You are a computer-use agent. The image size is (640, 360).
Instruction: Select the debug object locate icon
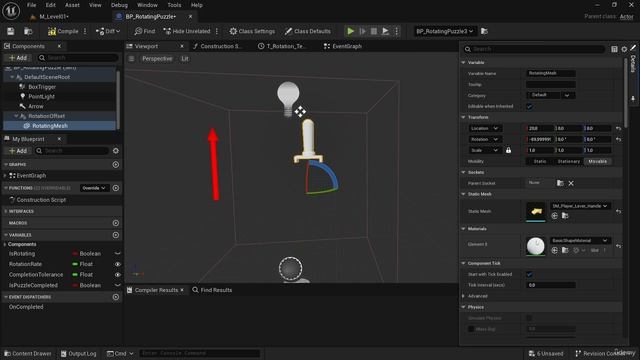484,31
